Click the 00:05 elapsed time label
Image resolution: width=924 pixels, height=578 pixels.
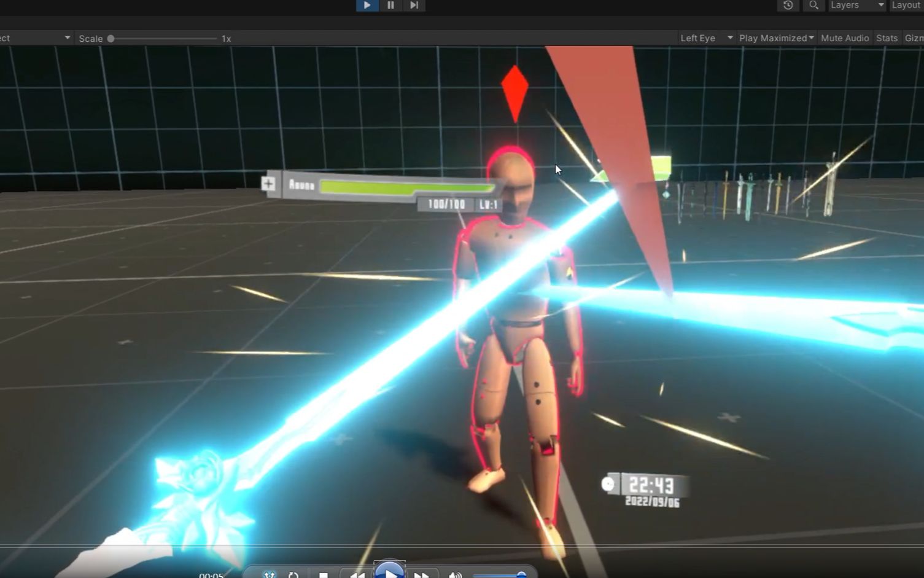(x=211, y=575)
